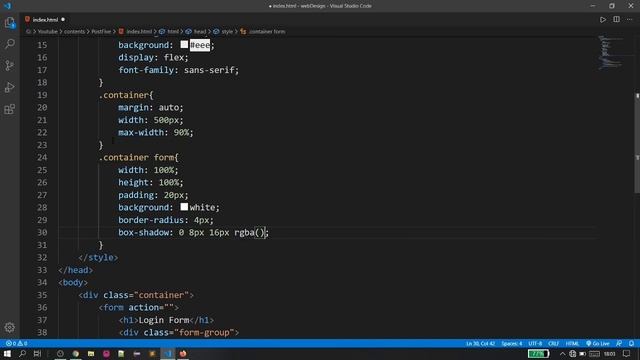Change line endings via CRLF indicator
640x360 pixels.
point(553,343)
